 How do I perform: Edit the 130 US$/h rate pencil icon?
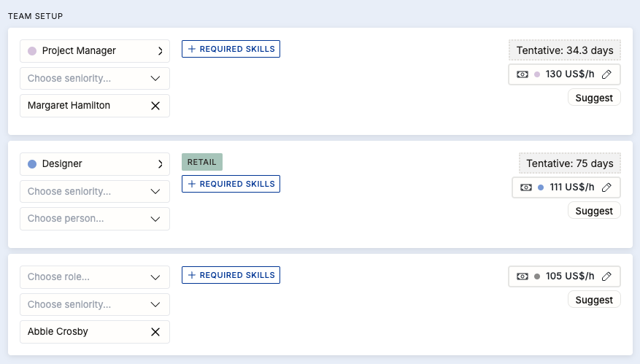[x=606, y=74]
